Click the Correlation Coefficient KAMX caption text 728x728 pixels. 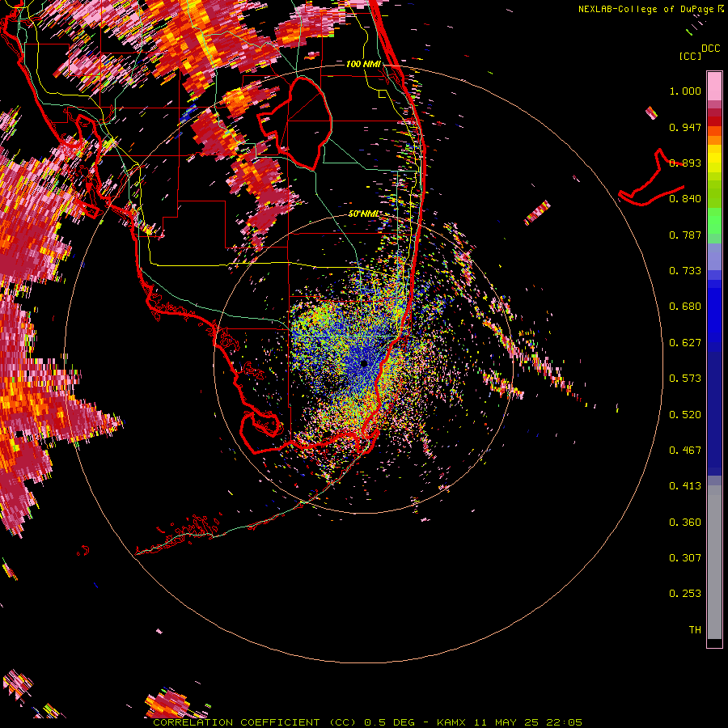(367, 722)
